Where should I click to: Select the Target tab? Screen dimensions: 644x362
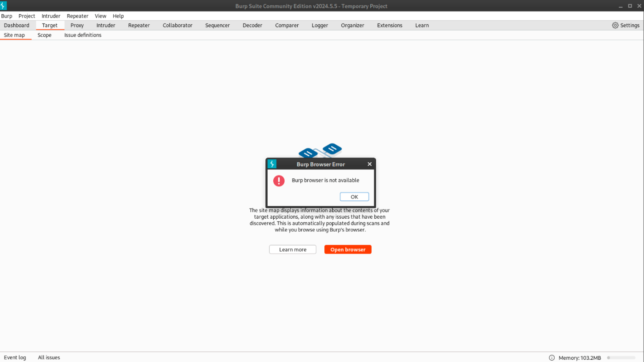click(50, 25)
